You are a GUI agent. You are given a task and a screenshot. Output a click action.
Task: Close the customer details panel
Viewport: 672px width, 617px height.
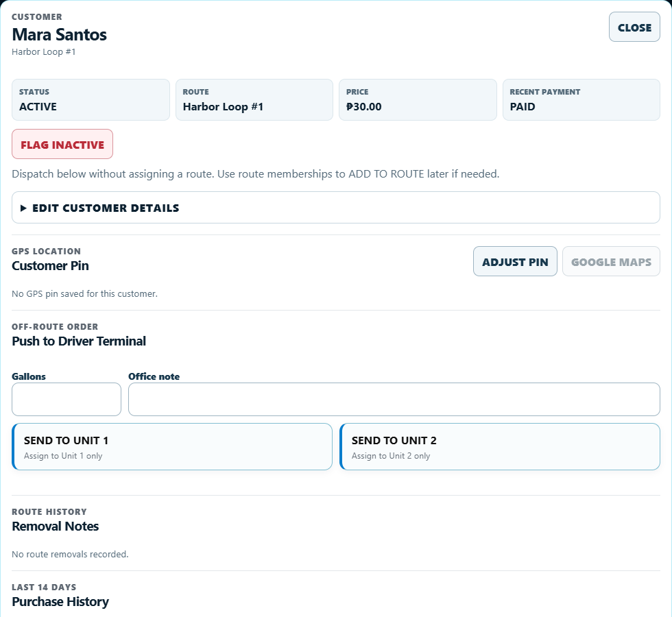pyautogui.click(x=634, y=27)
